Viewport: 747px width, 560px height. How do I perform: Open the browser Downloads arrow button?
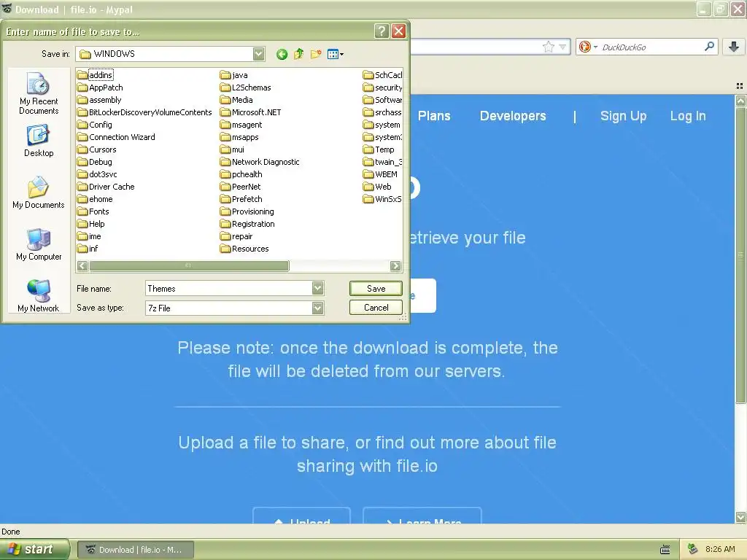[734, 47]
